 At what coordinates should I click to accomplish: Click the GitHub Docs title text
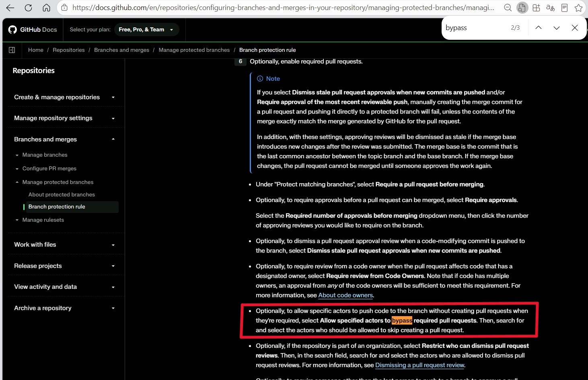[x=39, y=29]
